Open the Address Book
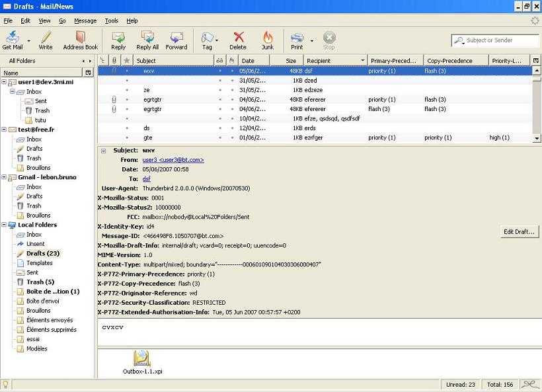Viewport: 542px width, 392px height. click(81, 40)
